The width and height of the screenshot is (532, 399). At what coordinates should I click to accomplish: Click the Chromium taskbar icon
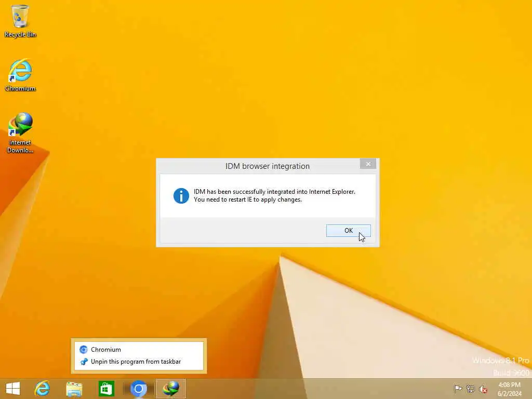pos(138,389)
